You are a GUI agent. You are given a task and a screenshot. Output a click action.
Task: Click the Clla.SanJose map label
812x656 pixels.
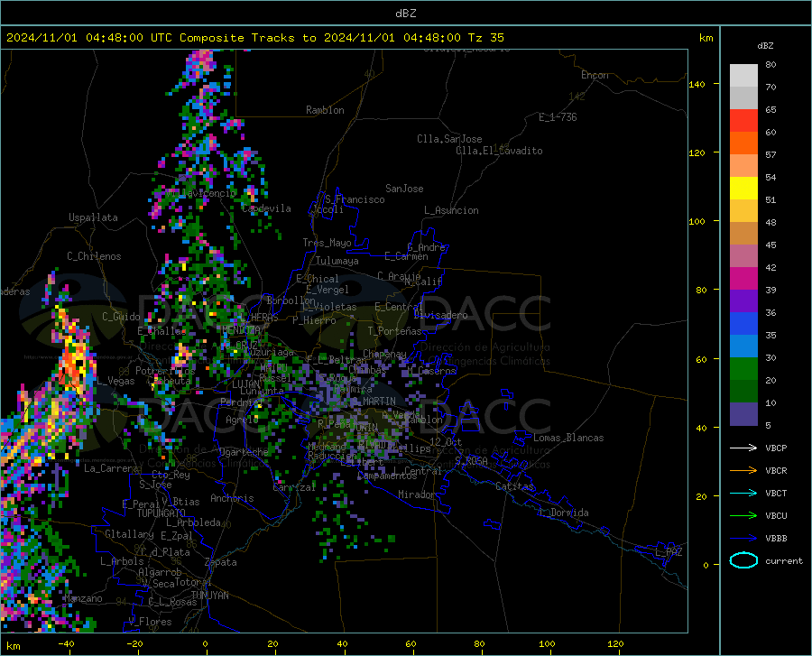click(x=449, y=139)
